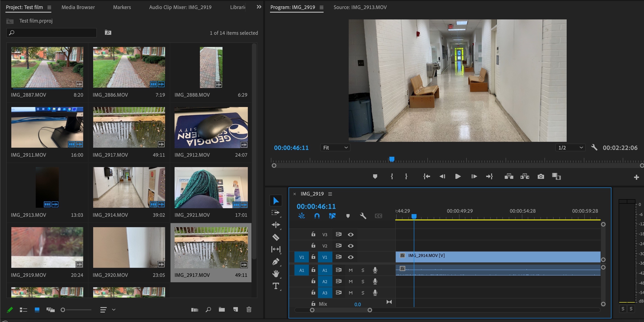This screenshot has height=322, width=644.
Task: Toggle lock on track V3
Action: pos(313,234)
